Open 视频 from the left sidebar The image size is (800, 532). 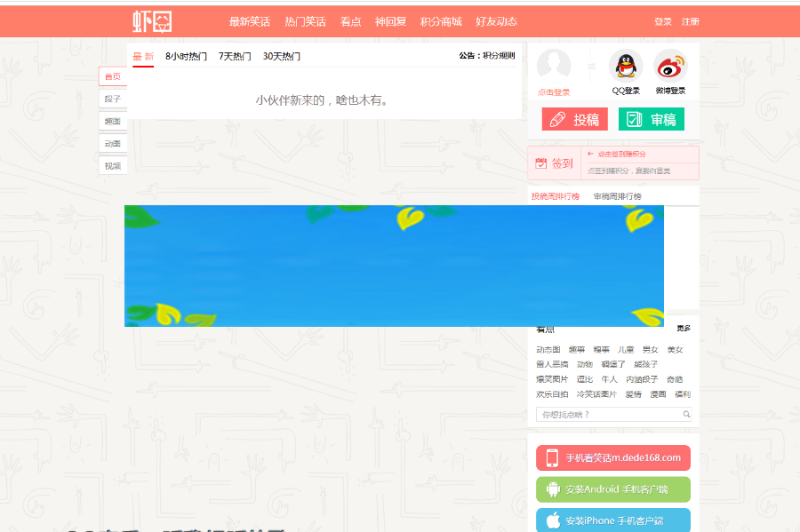[x=112, y=165]
